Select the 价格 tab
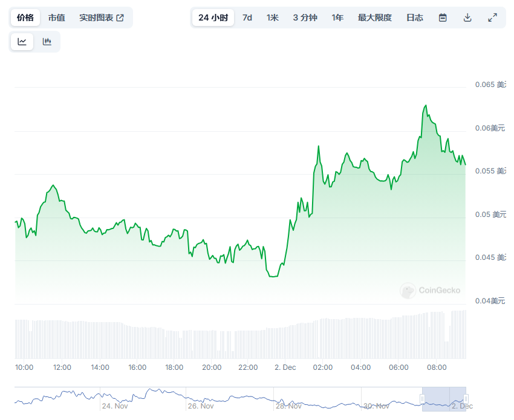This screenshot has width=514, height=420. point(25,18)
